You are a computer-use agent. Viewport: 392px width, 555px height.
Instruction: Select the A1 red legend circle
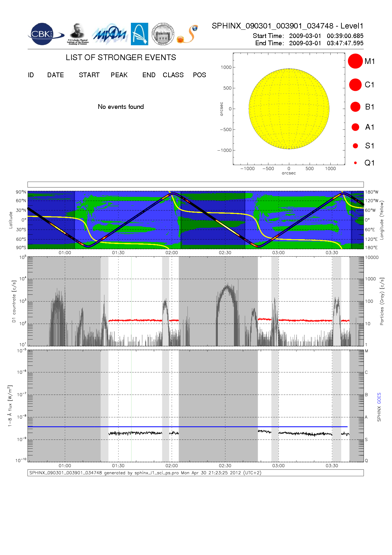355,127
